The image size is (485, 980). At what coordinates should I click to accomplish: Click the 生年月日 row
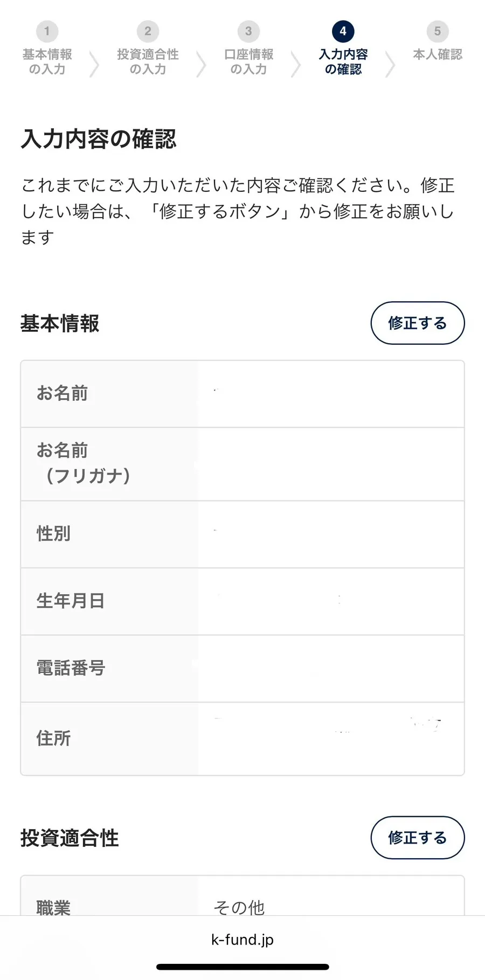click(x=242, y=601)
